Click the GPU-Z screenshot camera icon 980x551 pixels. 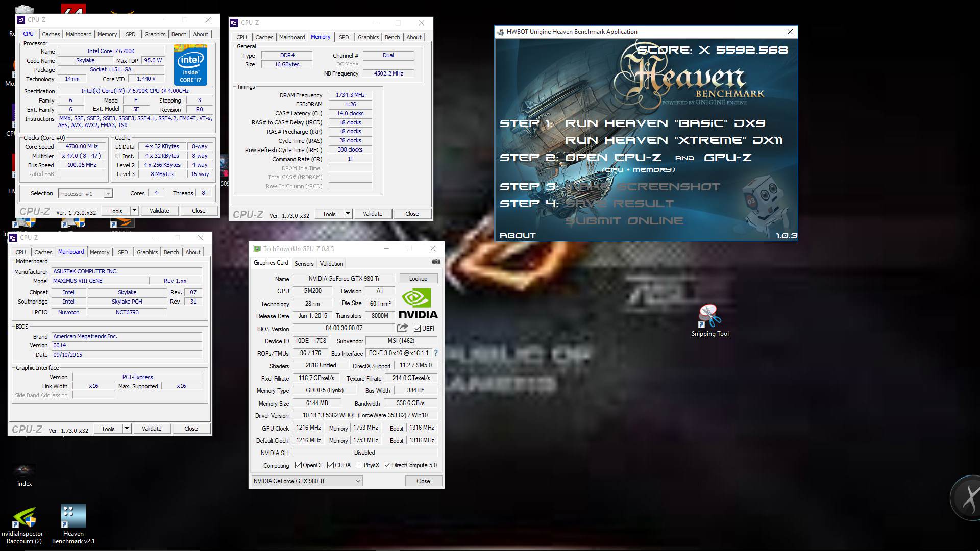coord(436,262)
